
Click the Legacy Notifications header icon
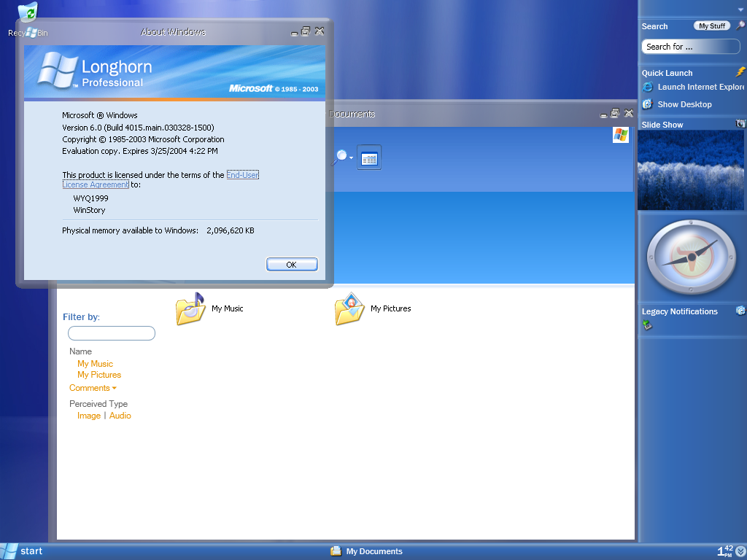point(741,311)
